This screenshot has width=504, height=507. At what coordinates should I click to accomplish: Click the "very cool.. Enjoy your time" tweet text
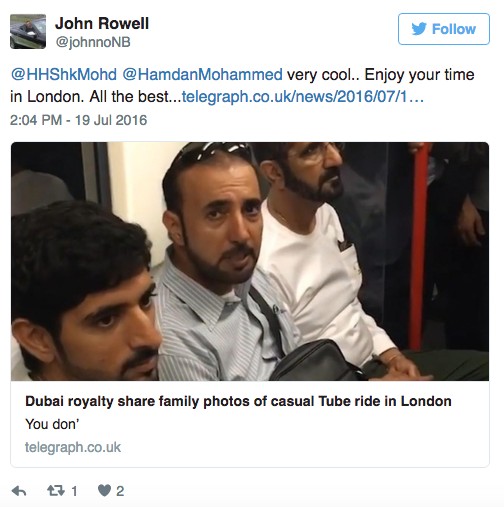pyautogui.click(x=381, y=75)
